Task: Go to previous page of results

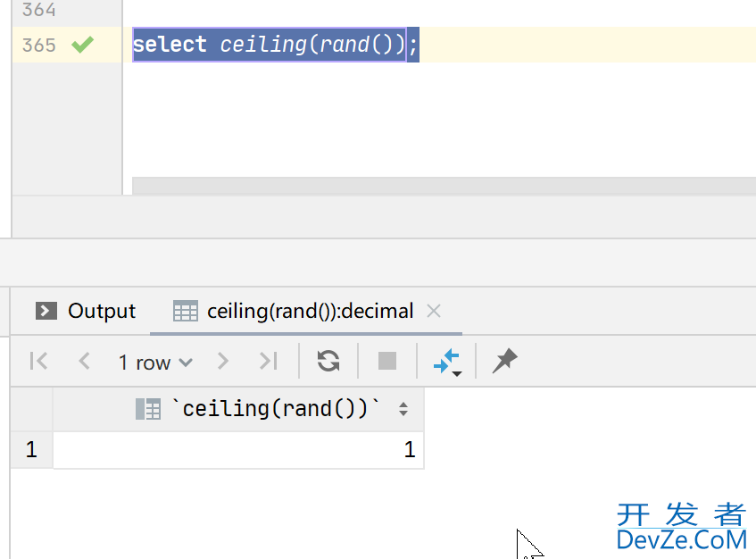Action: 85,361
